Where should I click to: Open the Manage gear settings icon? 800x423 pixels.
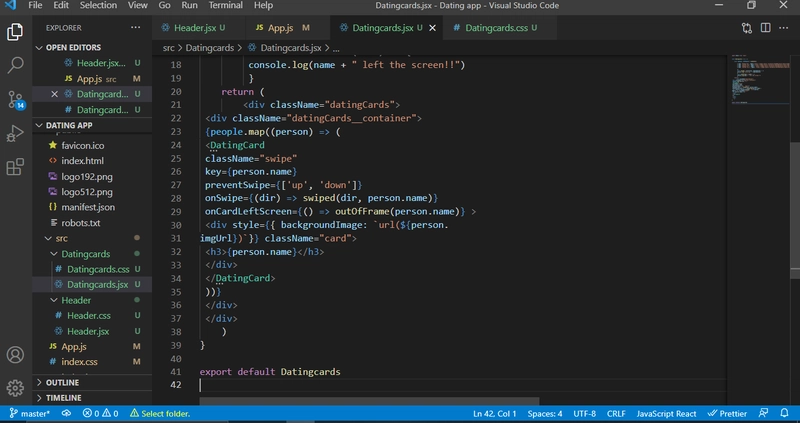pyautogui.click(x=15, y=388)
